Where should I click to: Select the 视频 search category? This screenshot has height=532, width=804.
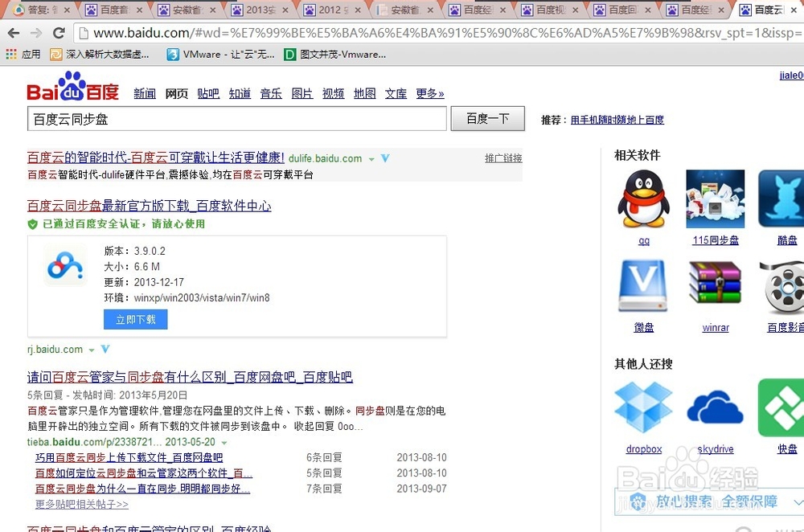[334, 93]
